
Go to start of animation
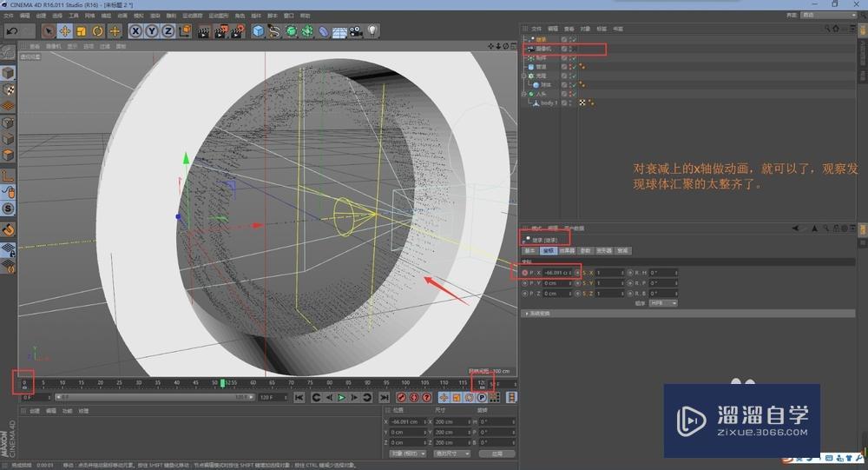point(299,397)
